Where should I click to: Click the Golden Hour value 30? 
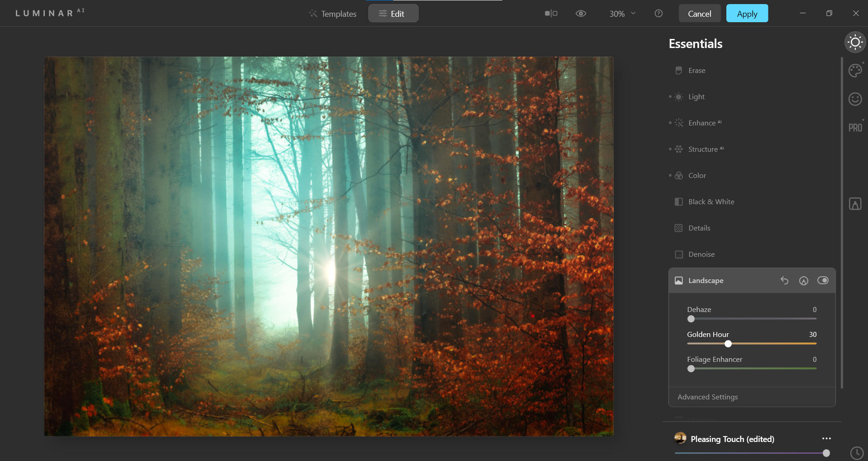813,335
